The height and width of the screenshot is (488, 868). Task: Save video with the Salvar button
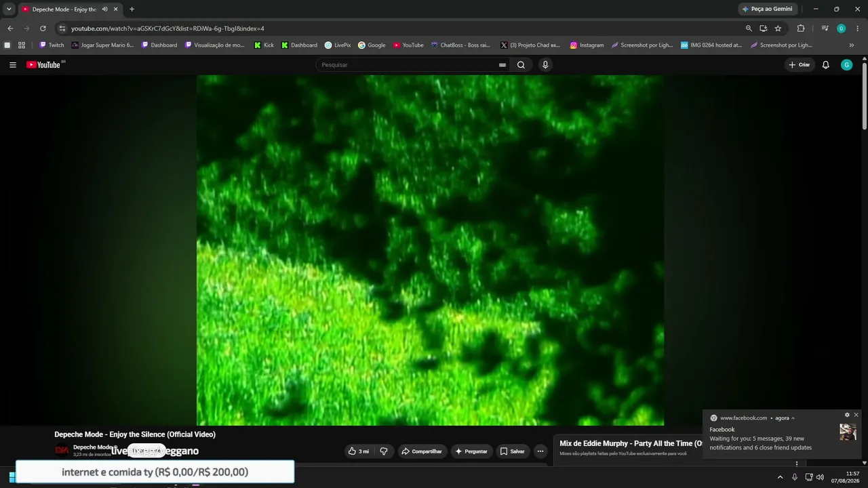pos(512,451)
